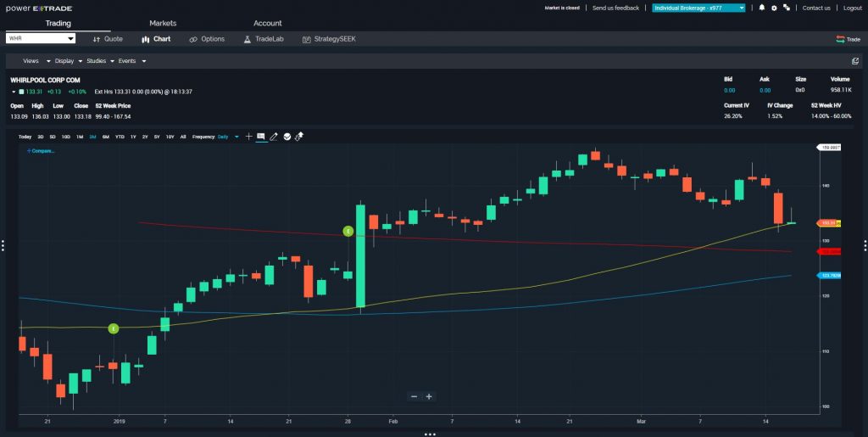Collapse the quote arrow beside 133.31

coord(14,92)
